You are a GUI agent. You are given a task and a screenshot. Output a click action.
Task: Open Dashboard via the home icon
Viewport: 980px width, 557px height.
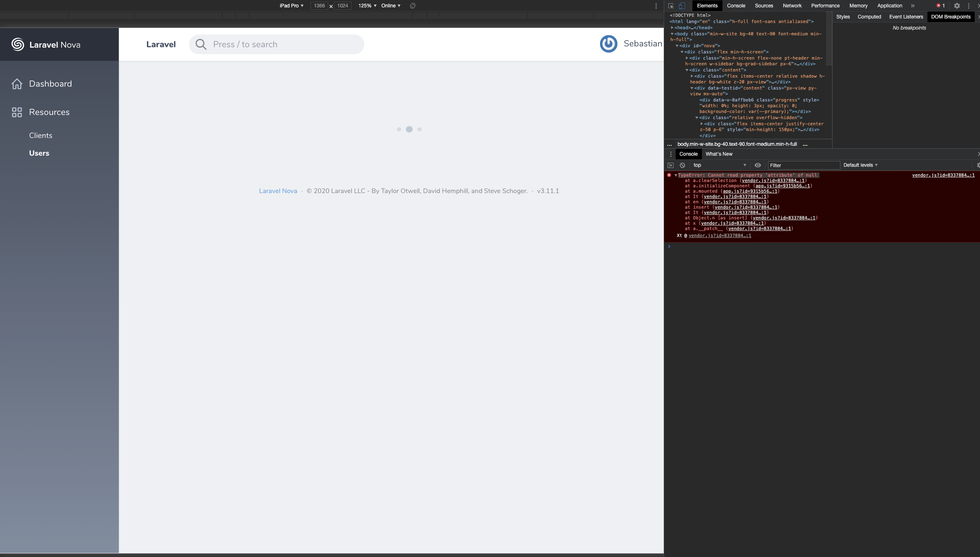point(17,84)
